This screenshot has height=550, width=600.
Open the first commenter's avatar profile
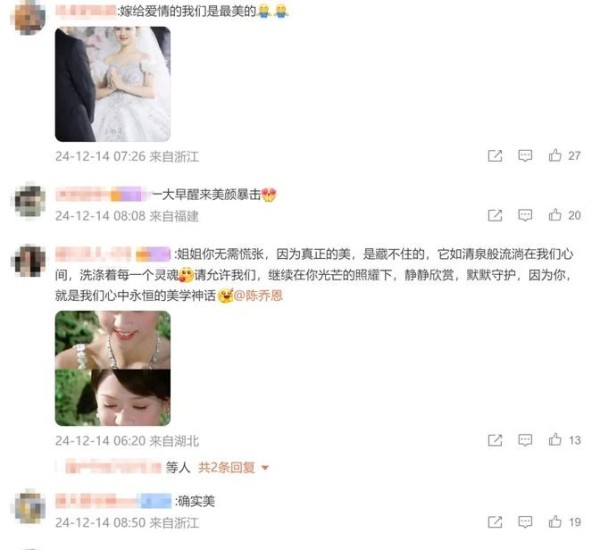click(x=30, y=17)
